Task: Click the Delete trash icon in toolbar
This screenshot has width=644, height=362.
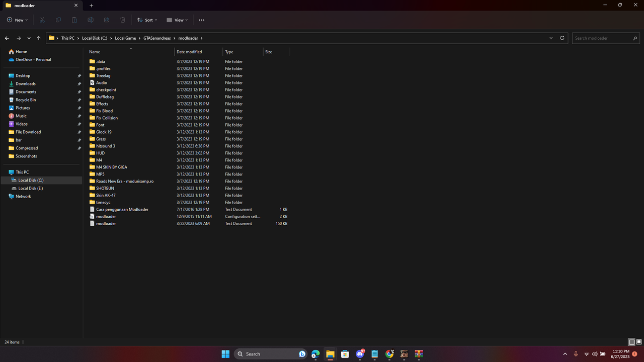Action: pyautogui.click(x=123, y=20)
